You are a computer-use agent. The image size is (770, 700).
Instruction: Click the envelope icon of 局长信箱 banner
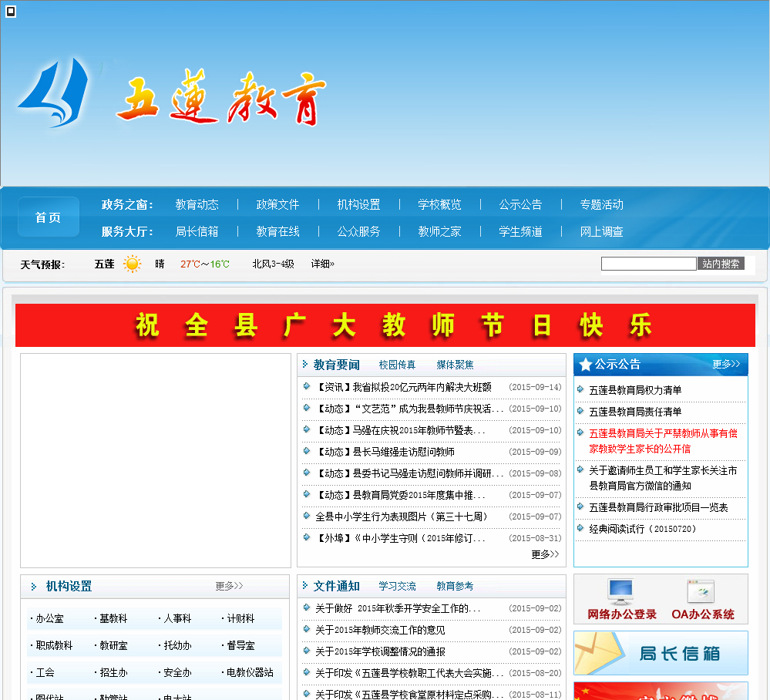tap(598, 652)
